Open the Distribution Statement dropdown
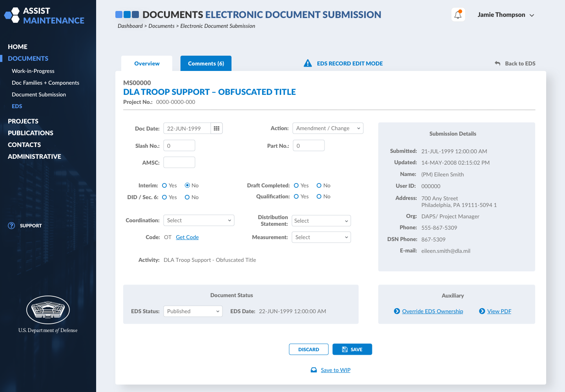 coord(321,221)
